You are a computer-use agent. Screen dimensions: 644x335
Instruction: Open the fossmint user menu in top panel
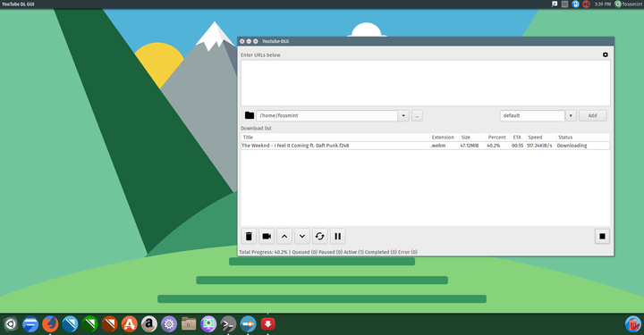click(629, 4)
